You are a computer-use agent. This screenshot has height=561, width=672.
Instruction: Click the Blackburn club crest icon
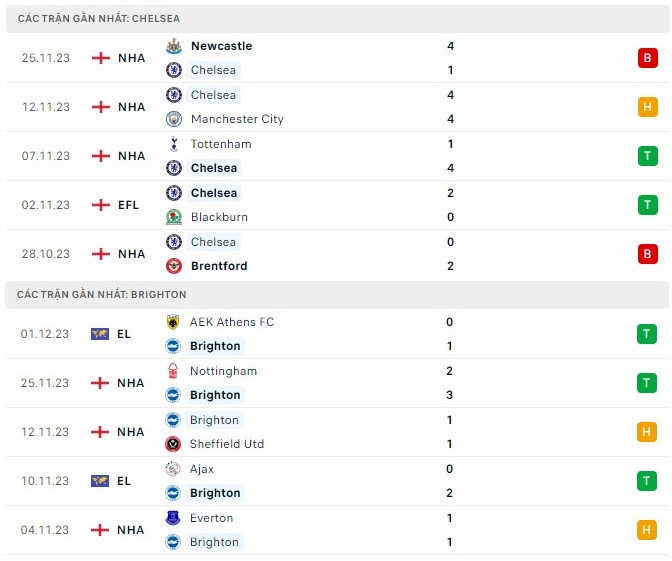click(x=174, y=217)
